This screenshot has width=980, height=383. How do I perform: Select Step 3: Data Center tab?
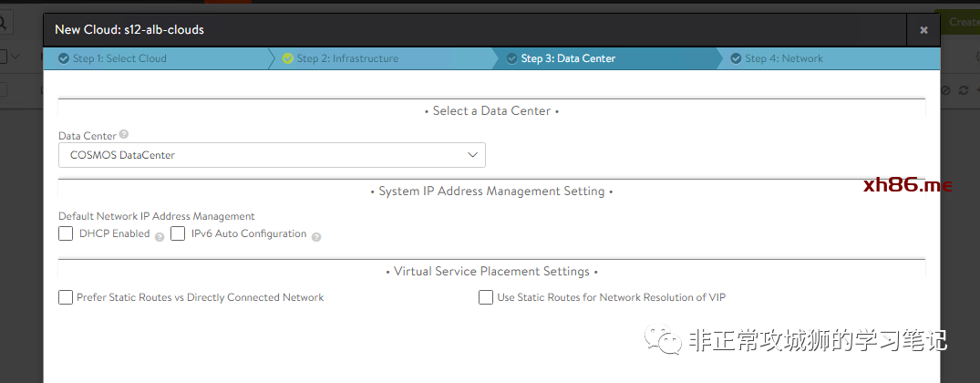click(x=568, y=58)
